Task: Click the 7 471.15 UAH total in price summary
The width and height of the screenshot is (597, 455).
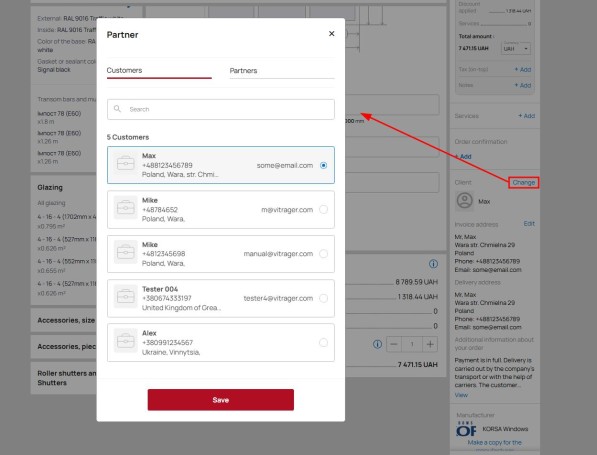Action: pos(418,364)
